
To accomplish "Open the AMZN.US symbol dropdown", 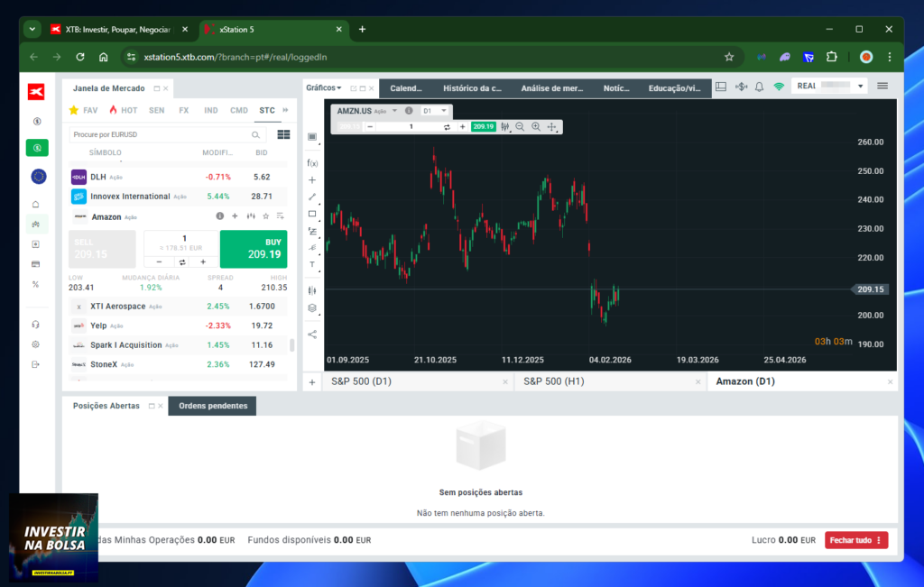I will click(395, 111).
